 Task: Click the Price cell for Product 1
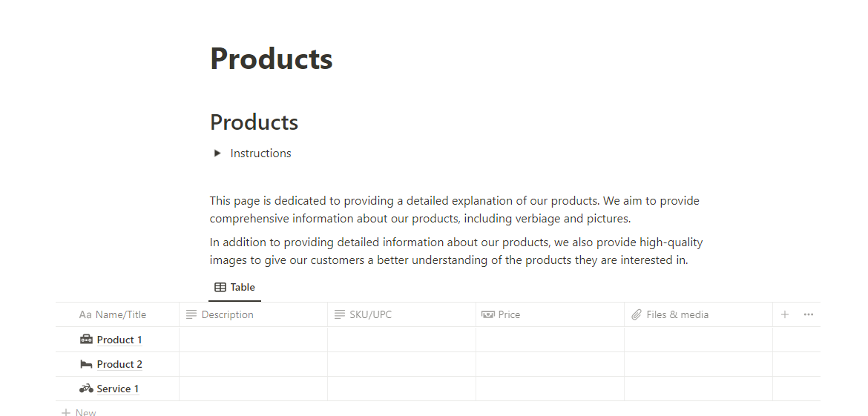point(550,340)
